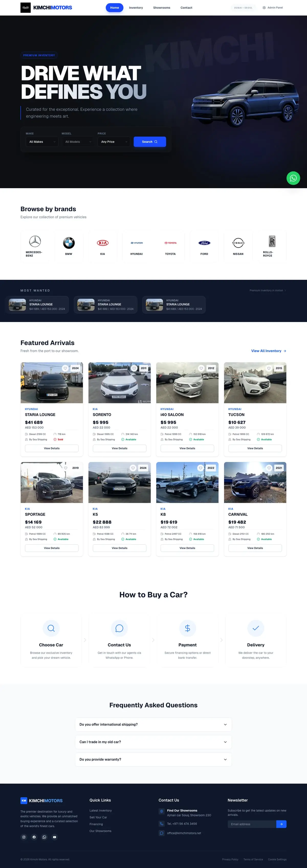Expand the international shipping FAQ

coord(153,725)
